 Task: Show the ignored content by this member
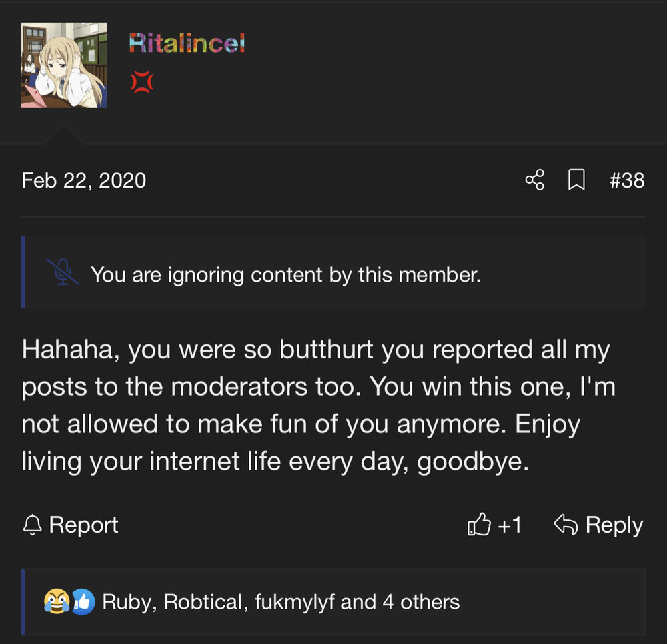285,274
